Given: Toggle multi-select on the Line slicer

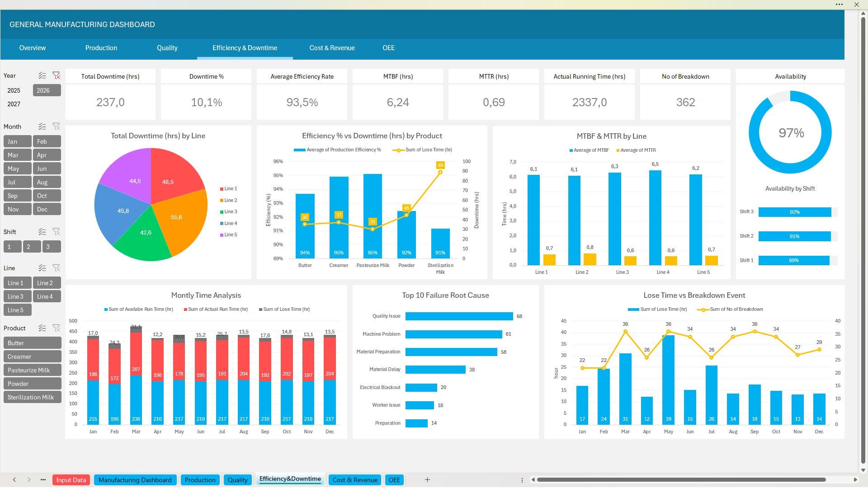Looking at the screenshot, I should coord(42,268).
